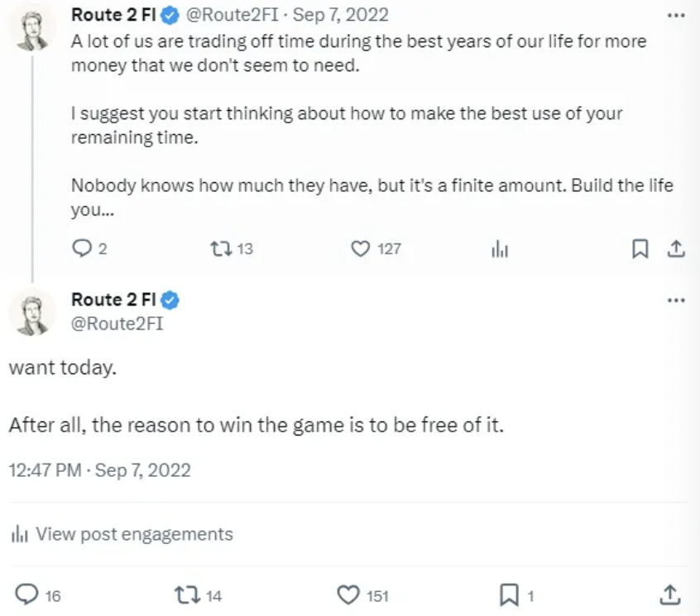The image size is (700, 616).
Task: Open the first tweet's Sep 7, 2022 date link
Action: pyautogui.click(x=341, y=15)
